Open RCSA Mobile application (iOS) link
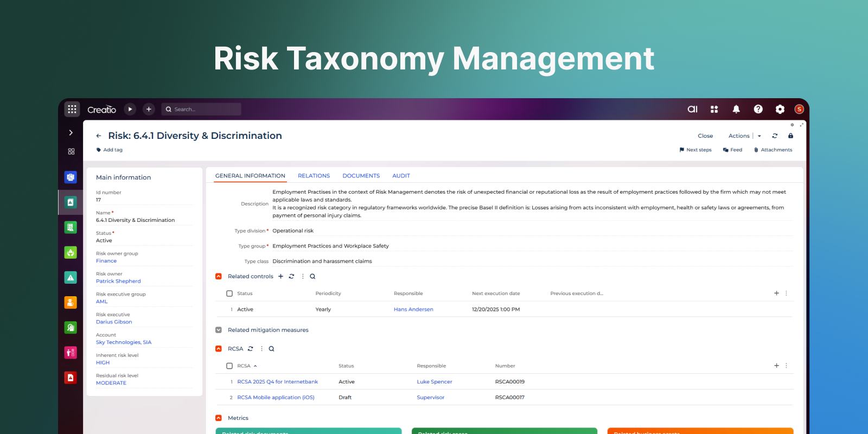This screenshot has height=434, width=868. click(x=276, y=398)
